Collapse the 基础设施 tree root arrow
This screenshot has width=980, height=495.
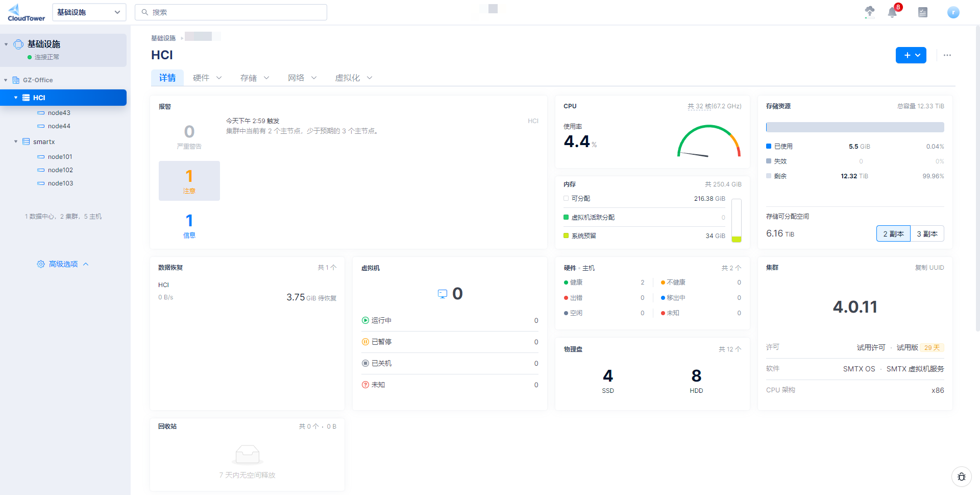6,44
